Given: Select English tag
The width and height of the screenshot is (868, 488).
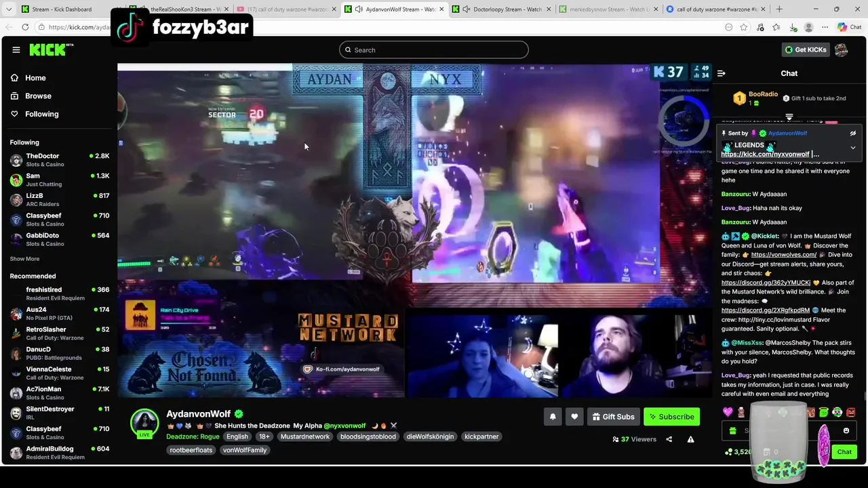Looking at the screenshot, I should [x=237, y=436].
